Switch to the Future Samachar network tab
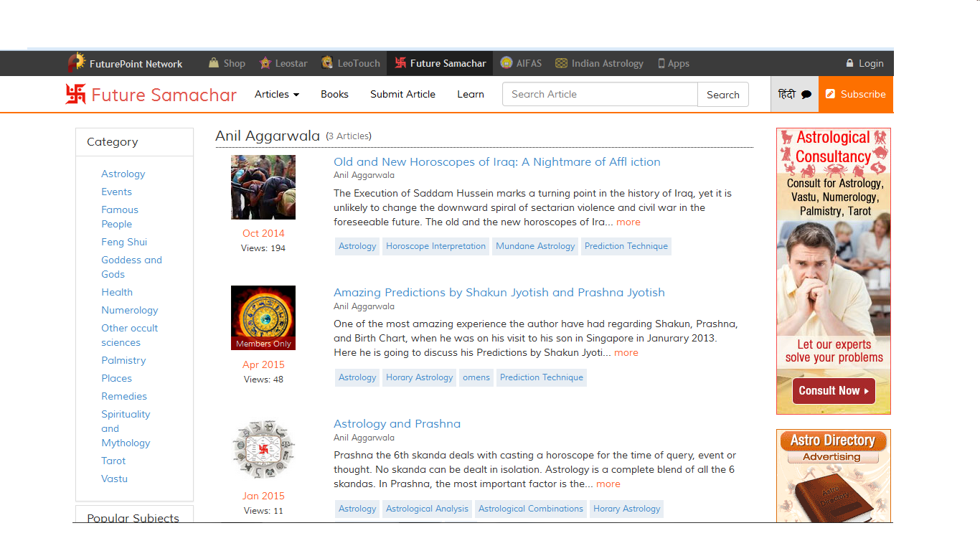Screen dimensions: 980x551 [440, 63]
